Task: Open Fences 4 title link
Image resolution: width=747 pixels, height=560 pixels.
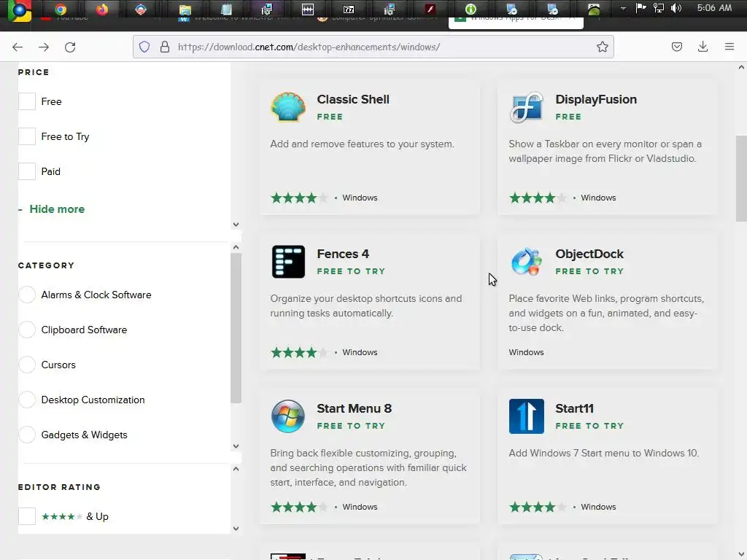Action: [343, 254]
